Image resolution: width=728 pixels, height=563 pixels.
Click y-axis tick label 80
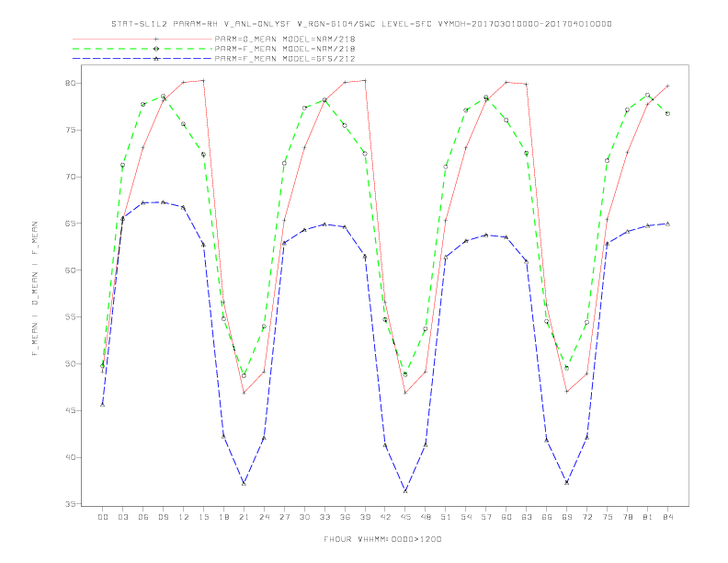coord(70,83)
